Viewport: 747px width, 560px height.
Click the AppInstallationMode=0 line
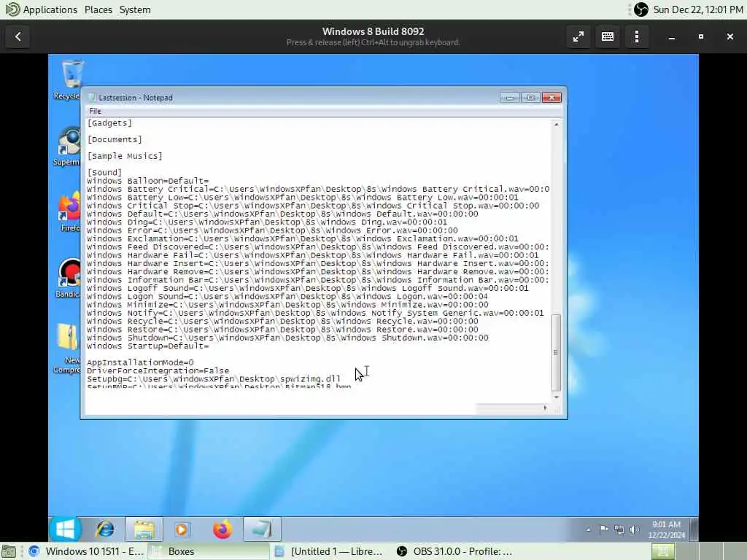click(x=140, y=362)
